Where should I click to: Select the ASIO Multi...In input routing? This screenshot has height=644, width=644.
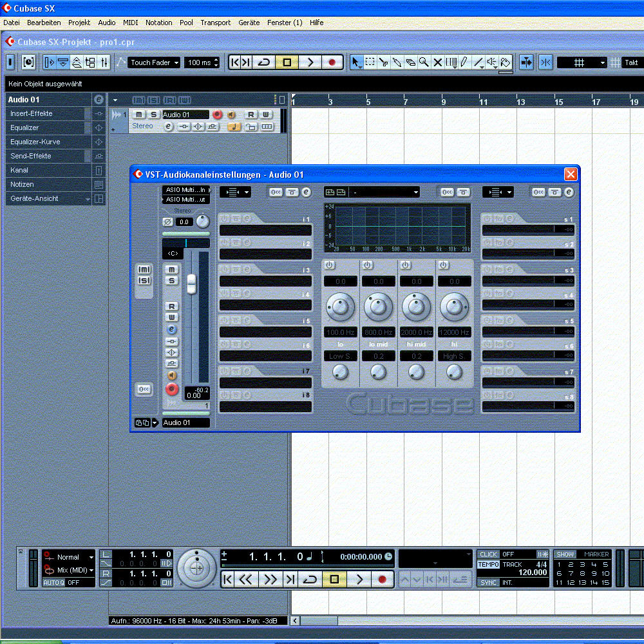click(185, 190)
